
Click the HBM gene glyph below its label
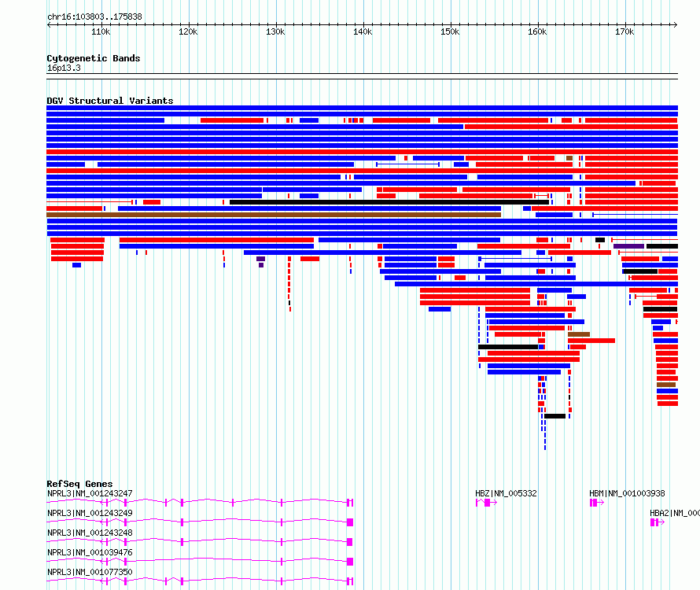pos(596,503)
